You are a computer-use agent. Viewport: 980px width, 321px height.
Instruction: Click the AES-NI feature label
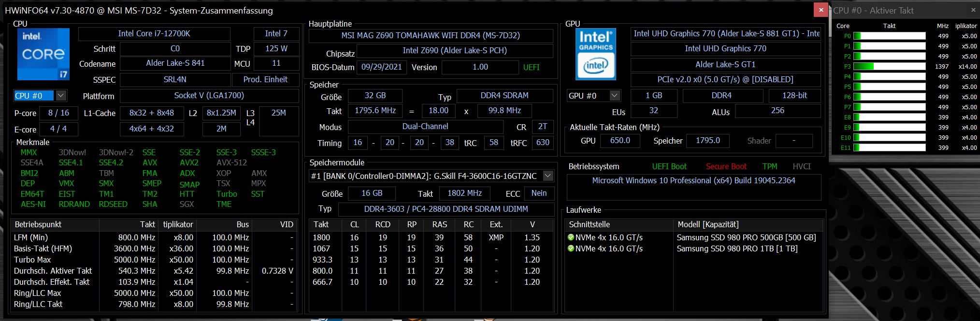33,204
